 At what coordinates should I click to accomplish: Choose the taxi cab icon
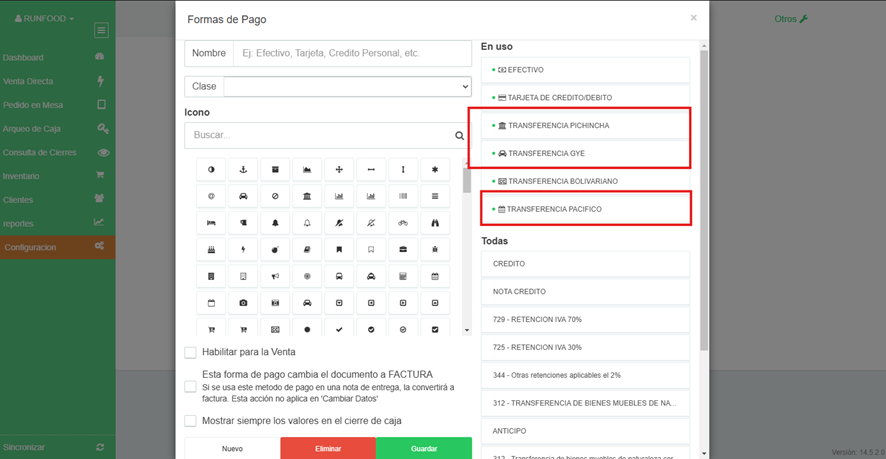coord(371,276)
